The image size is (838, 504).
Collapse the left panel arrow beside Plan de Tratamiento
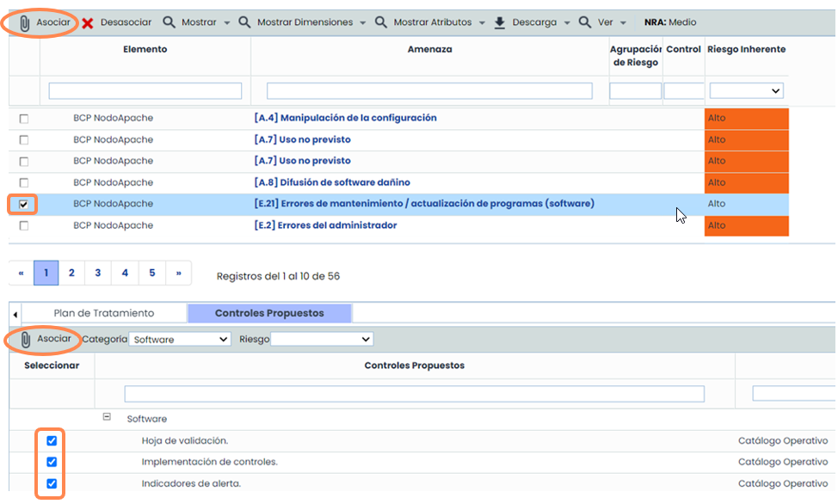point(15,315)
